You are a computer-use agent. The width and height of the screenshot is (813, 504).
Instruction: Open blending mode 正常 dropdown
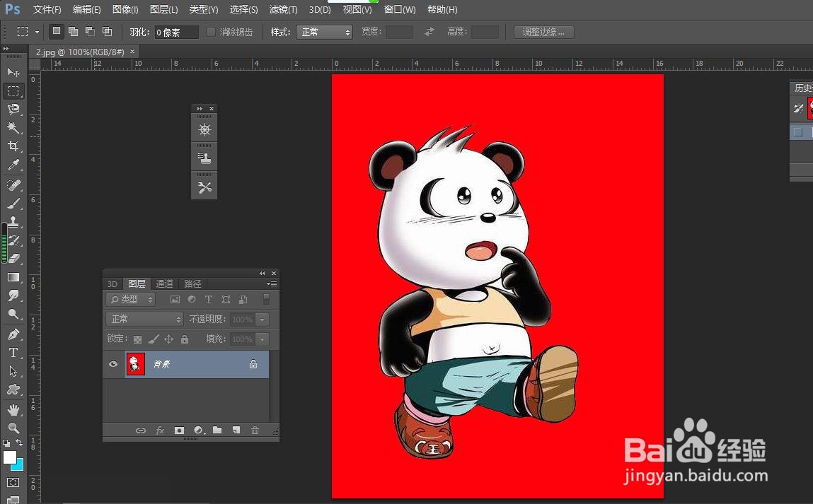[x=144, y=319]
